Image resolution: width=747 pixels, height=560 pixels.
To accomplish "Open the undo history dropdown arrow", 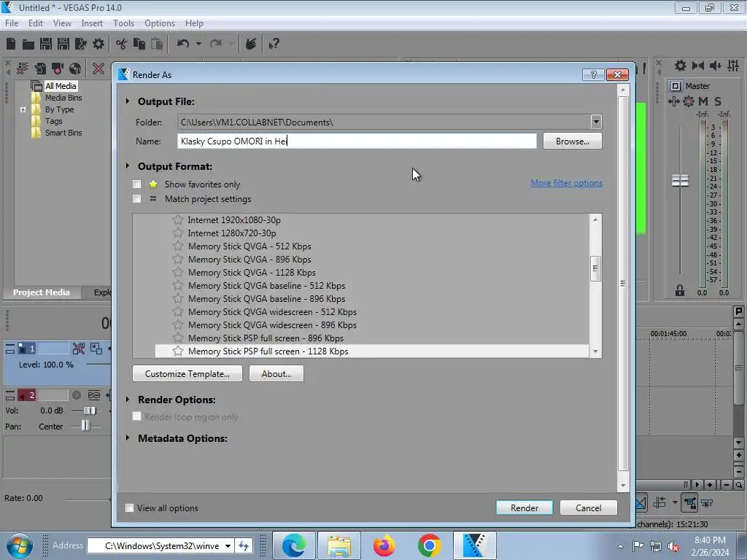I will [198, 44].
